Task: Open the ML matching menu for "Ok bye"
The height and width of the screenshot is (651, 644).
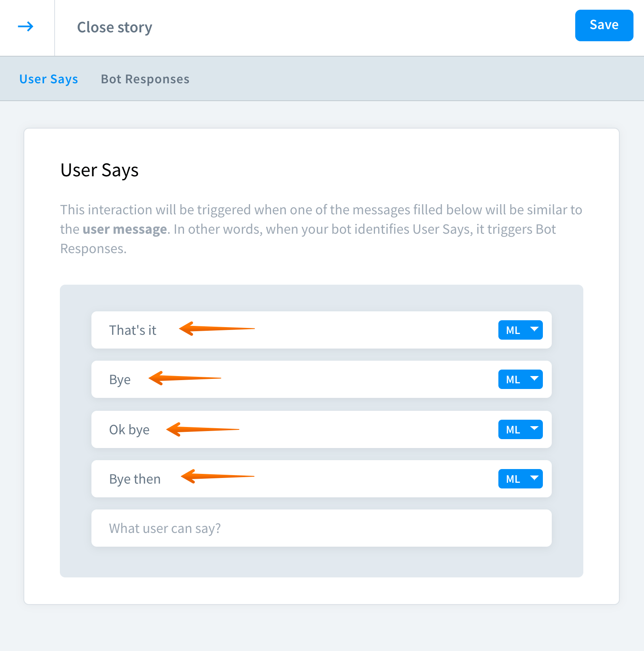Action: 520,430
